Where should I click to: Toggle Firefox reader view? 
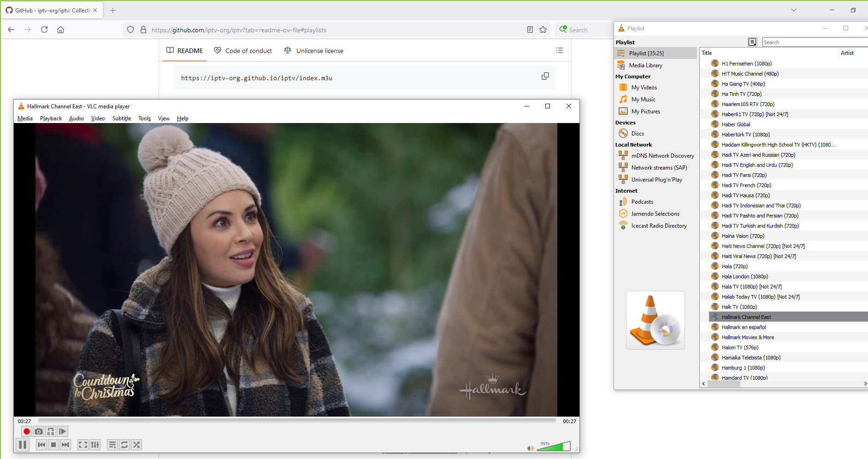(530, 29)
